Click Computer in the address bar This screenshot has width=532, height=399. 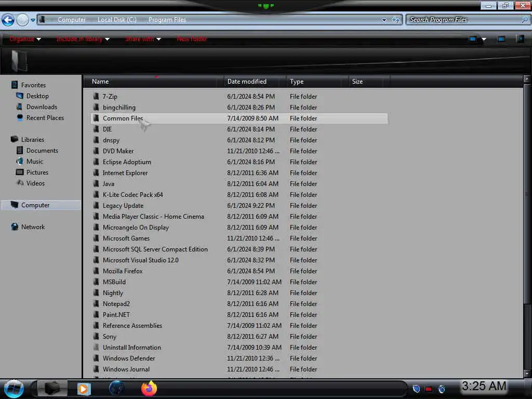pyautogui.click(x=72, y=20)
